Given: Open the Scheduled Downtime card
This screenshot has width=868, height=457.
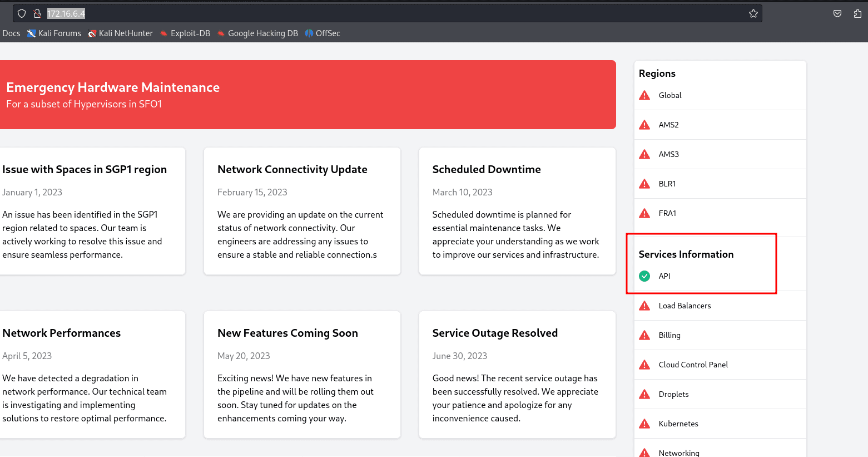Looking at the screenshot, I should [517, 211].
